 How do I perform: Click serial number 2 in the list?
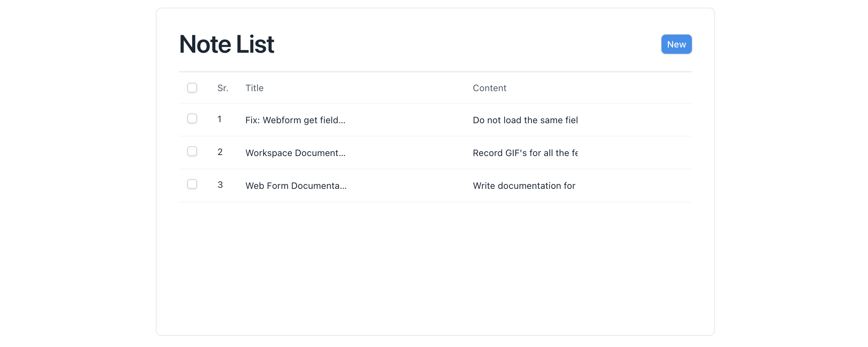click(x=220, y=152)
